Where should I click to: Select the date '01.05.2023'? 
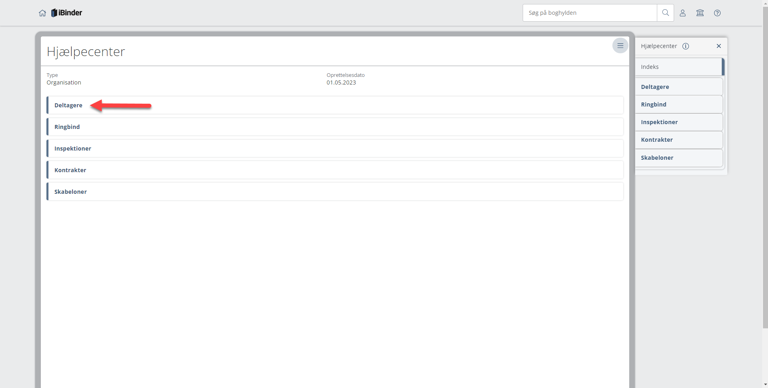click(341, 83)
